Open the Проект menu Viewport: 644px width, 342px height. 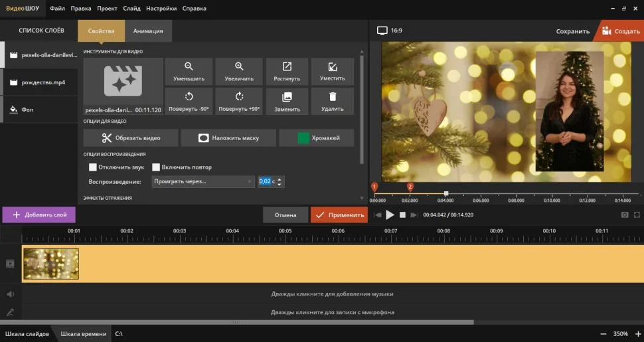click(x=107, y=9)
